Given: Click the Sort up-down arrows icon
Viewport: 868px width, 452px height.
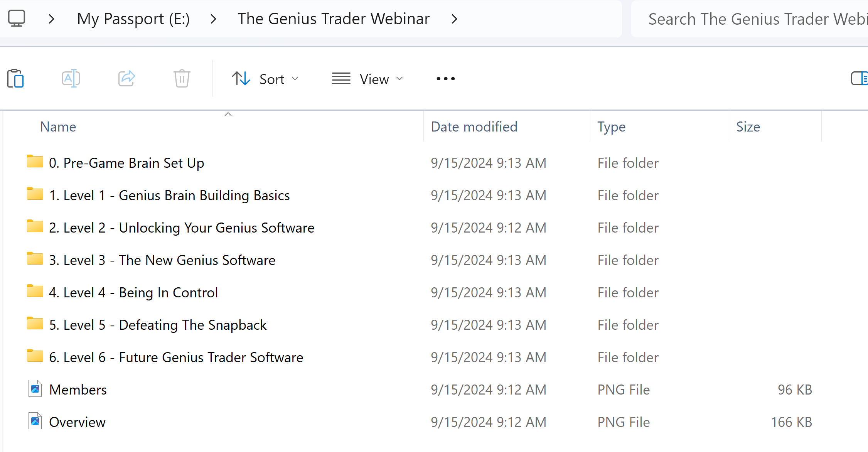Looking at the screenshot, I should pos(241,79).
